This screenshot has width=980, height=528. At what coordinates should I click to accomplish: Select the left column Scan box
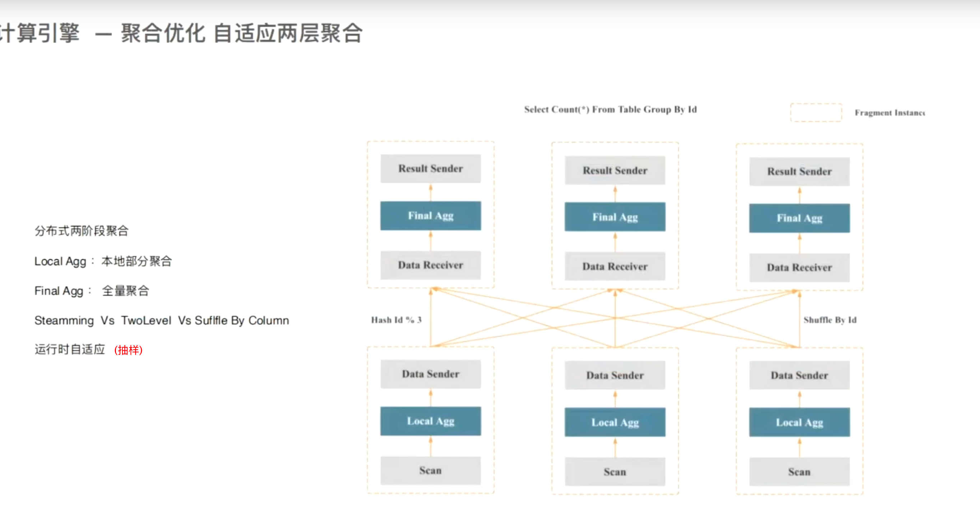(x=430, y=471)
